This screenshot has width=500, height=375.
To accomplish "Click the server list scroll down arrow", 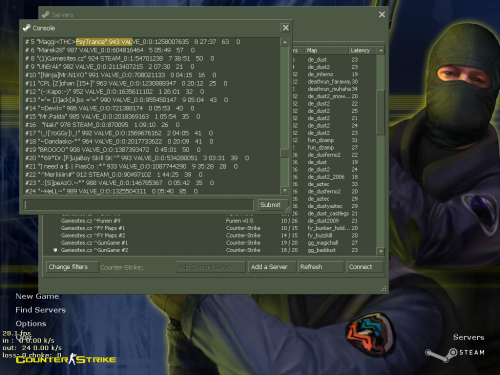I will coord(380,251).
